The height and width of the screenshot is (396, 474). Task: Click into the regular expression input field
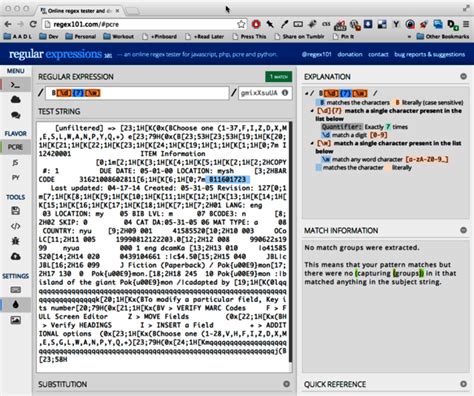click(137, 93)
